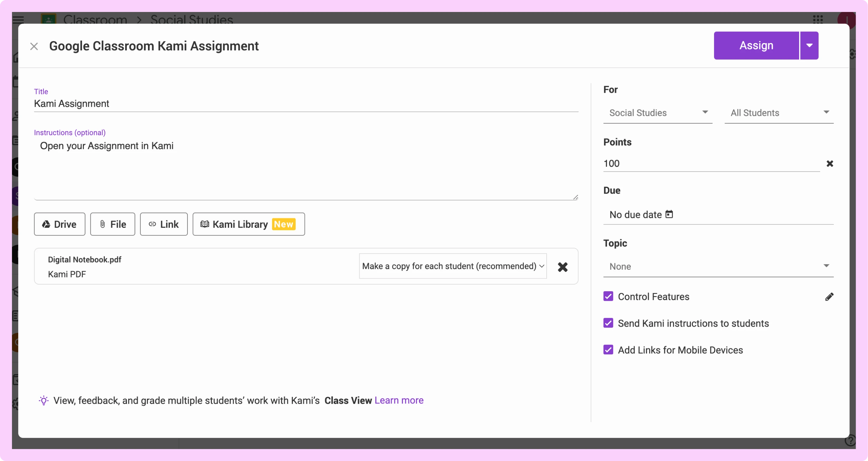Open the All Students dropdown
The height and width of the screenshot is (461, 868).
[x=779, y=113]
